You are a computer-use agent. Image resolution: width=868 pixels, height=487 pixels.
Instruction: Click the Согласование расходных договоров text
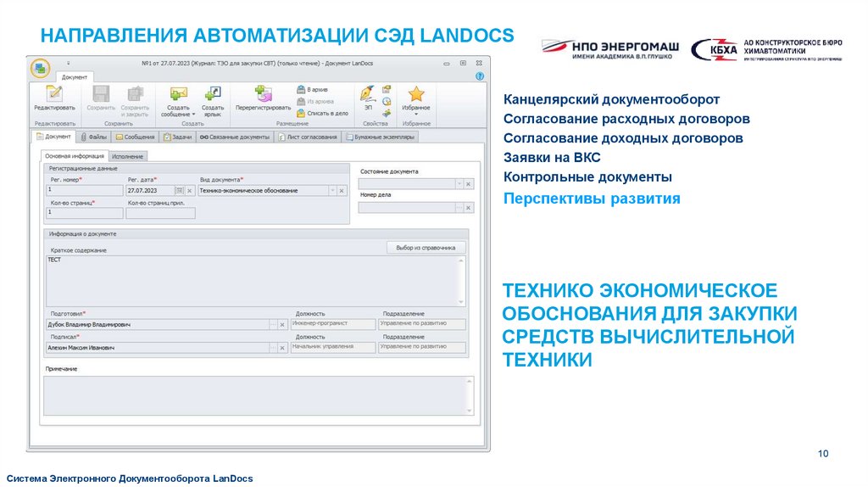tap(626, 119)
